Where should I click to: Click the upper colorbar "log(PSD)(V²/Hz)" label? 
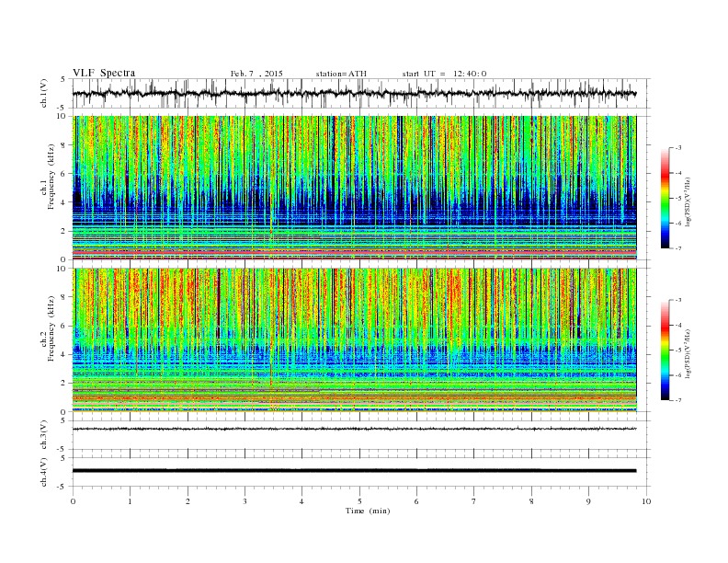tap(688, 201)
